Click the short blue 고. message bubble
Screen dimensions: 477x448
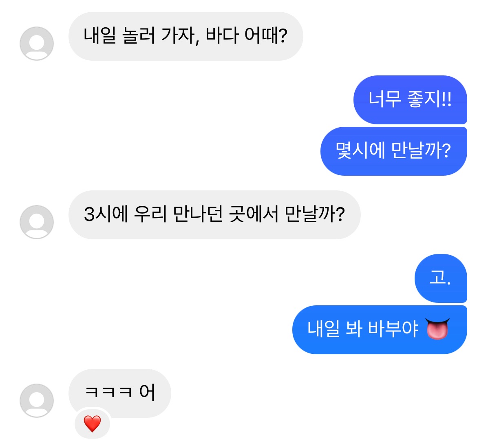coord(440,278)
